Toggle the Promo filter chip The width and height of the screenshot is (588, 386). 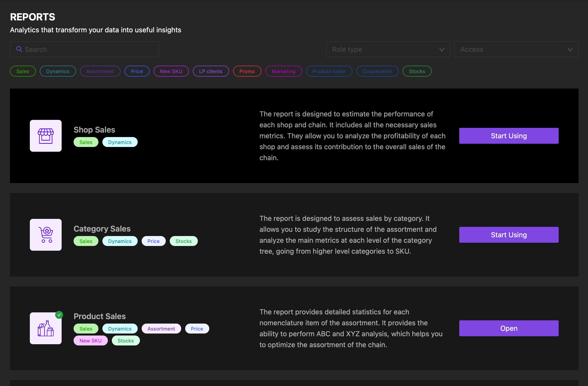point(247,71)
